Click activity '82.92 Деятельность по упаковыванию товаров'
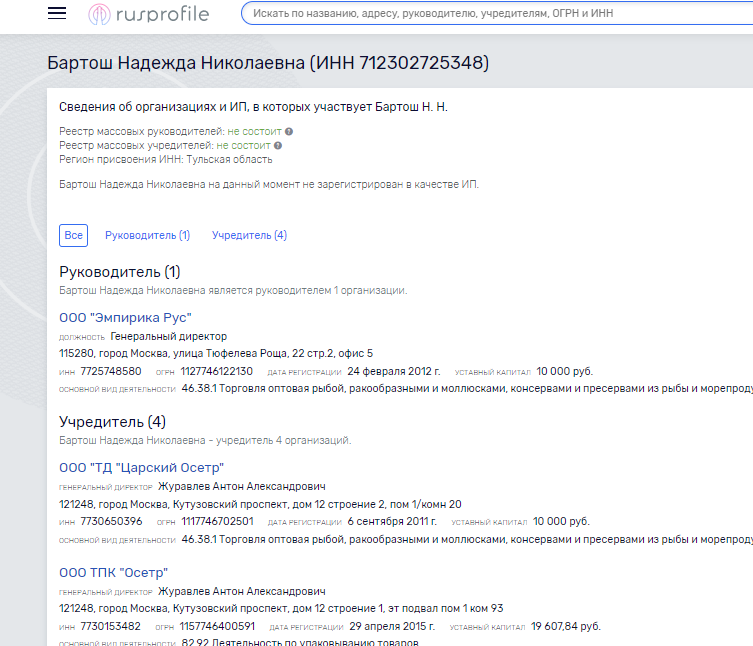Screen dimensions: 753x646 point(300,642)
